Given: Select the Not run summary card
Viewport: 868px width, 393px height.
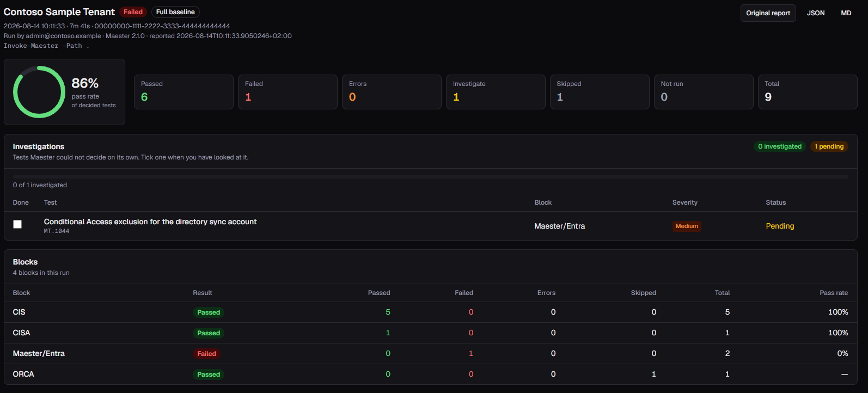Looking at the screenshot, I should pyautogui.click(x=704, y=92).
